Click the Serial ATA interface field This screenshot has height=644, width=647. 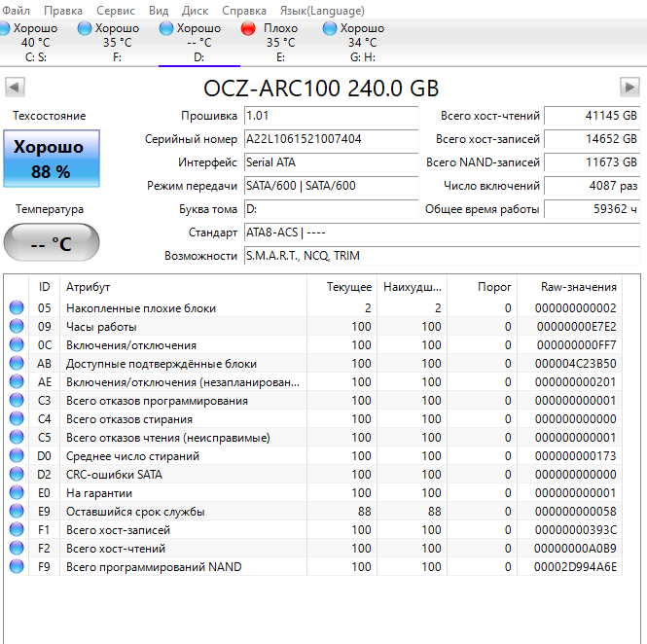click(x=332, y=162)
